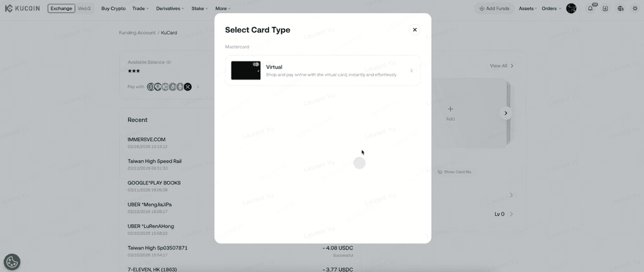Open the Buy Crypto menu
This screenshot has width=644, height=272.
point(113,8)
